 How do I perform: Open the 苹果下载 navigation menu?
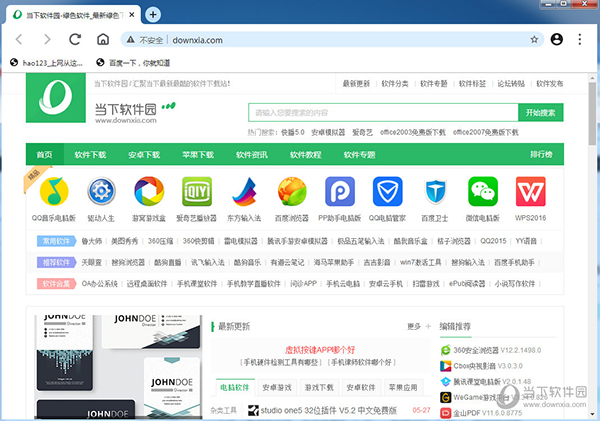pyautogui.click(x=198, y=155)
